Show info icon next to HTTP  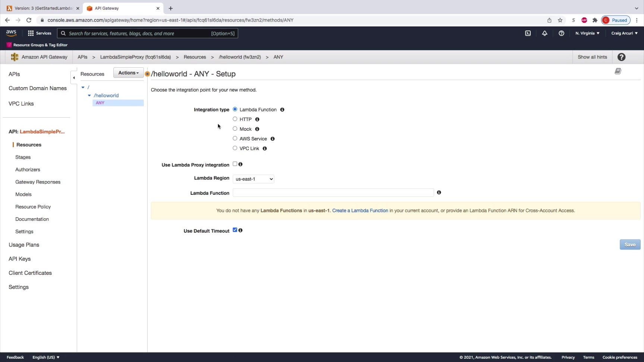tap(257, 119)
